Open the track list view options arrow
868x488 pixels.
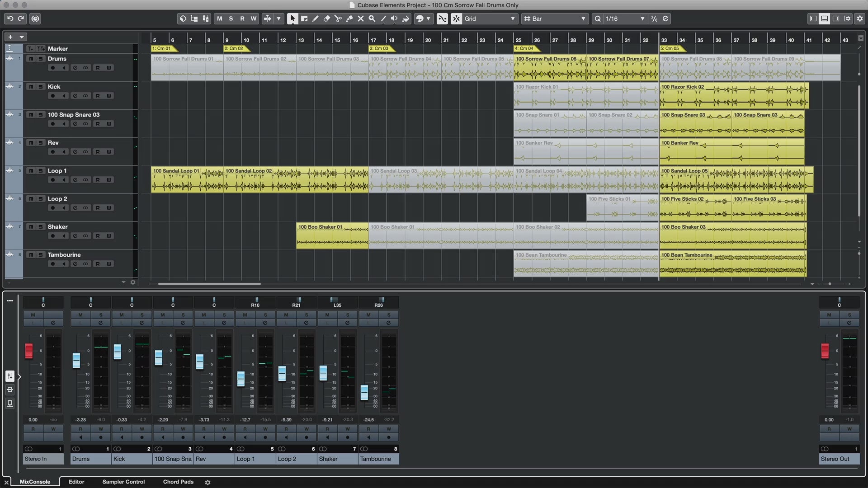(123, 282)
